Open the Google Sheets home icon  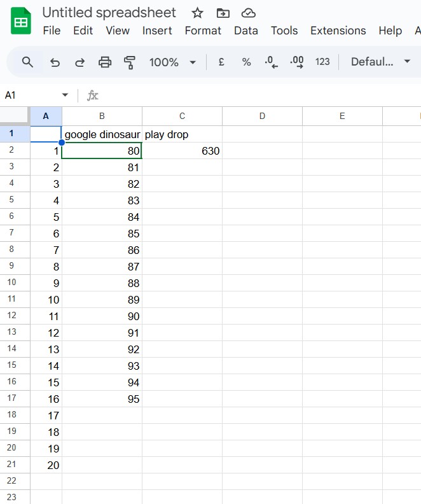point(21,21)
